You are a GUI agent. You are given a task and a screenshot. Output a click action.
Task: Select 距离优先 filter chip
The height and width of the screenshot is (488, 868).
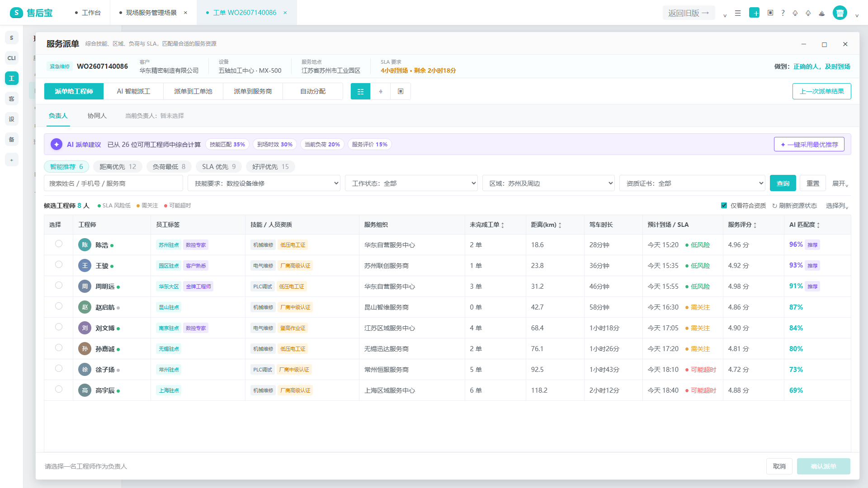point(118,167)
